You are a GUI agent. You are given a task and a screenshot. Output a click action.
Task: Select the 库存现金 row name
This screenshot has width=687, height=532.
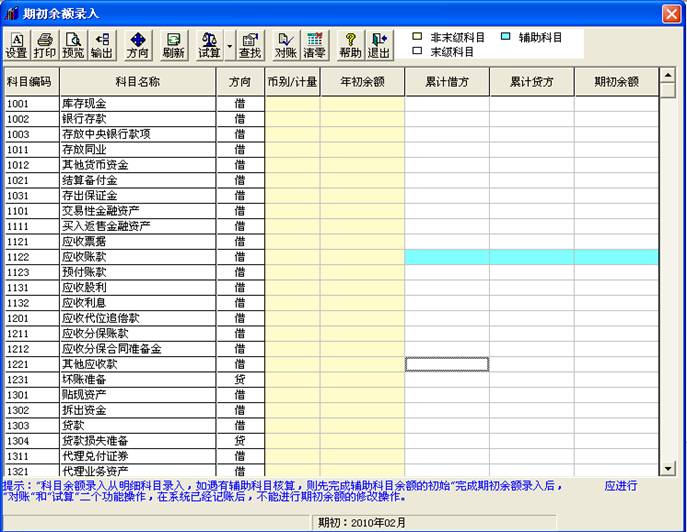[x=84, y=104]
